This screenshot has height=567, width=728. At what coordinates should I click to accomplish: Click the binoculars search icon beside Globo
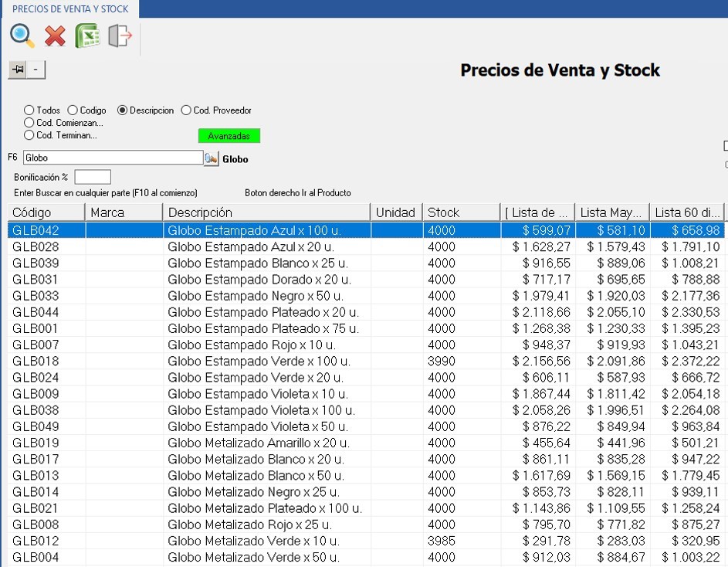[x=211, y=158]
